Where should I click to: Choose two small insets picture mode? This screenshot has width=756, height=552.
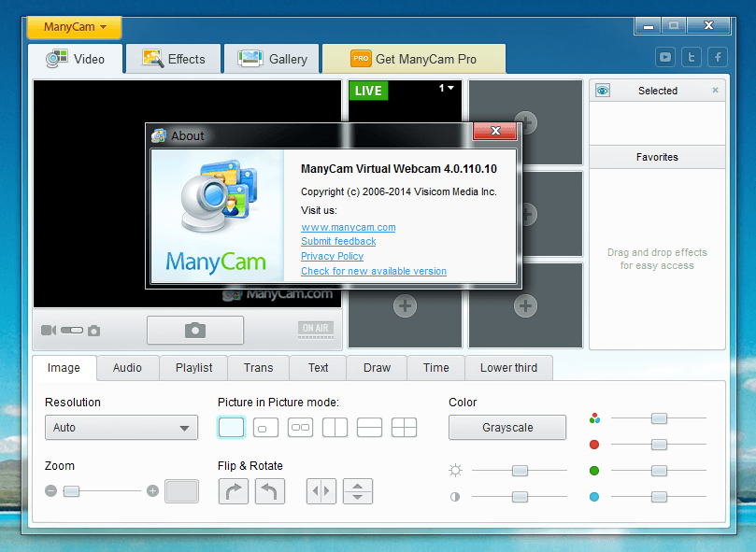[x=300, y=427]
